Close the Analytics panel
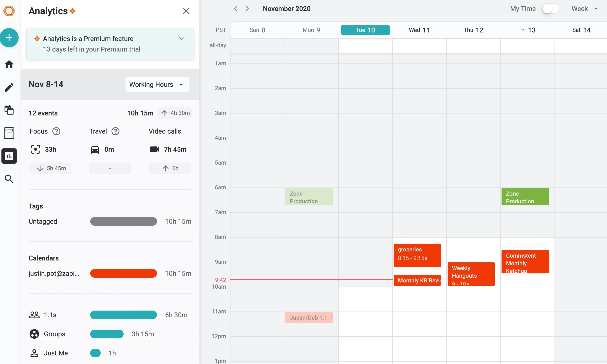This screenshot has height=364, width=607. point(186,11)
